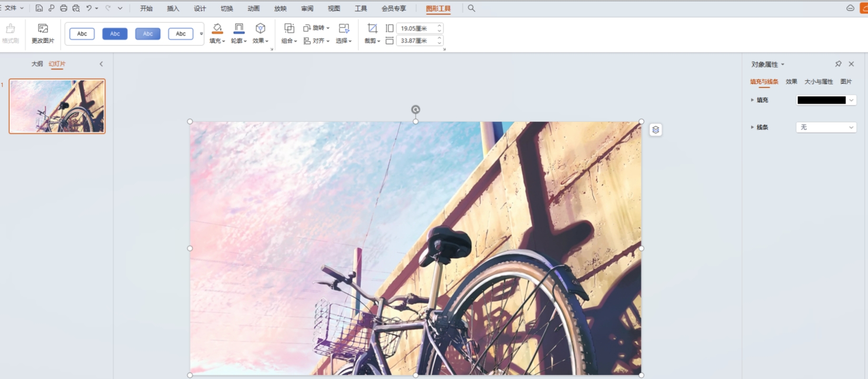
Task: Switch to 幻灯片 (Slides) view tab
Action: [57, 64]
